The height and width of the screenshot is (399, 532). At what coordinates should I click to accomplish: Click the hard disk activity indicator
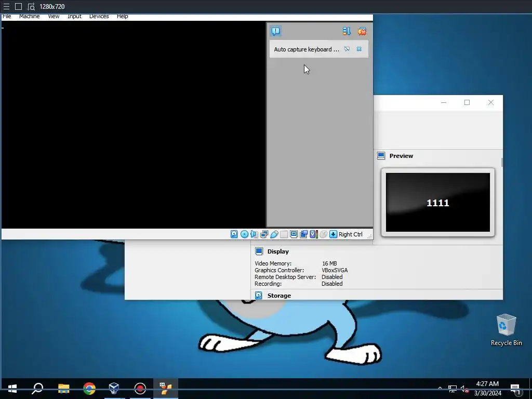pos(234,234)
